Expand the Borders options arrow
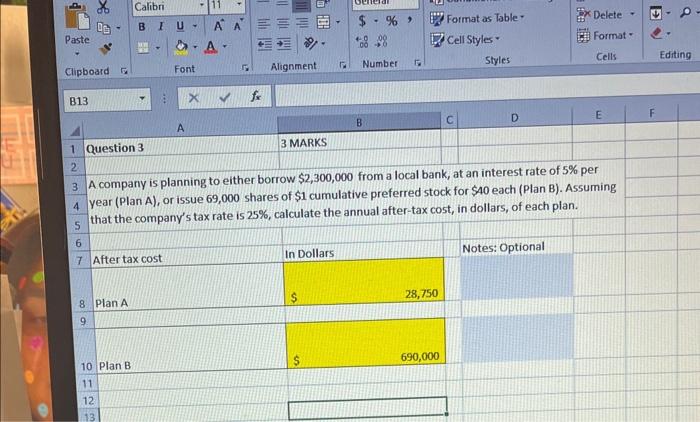This screenshot has height=422, width=700. pos(158,47)
